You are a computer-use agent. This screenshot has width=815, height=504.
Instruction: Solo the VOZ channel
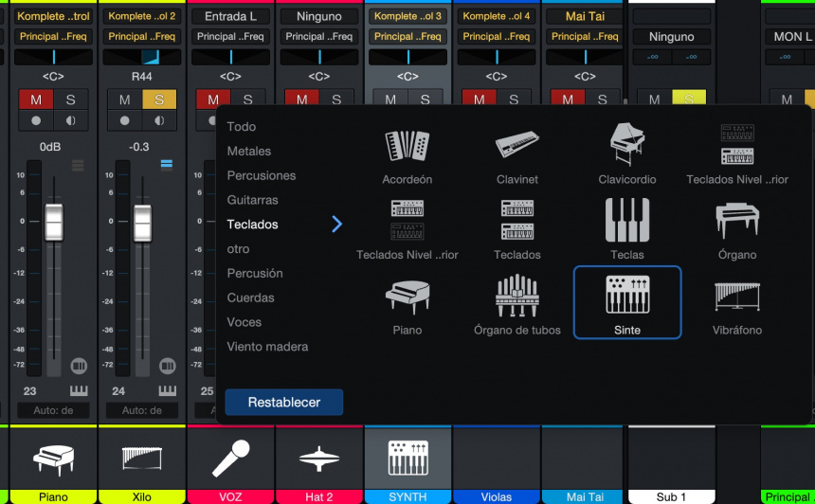point(248,99)
